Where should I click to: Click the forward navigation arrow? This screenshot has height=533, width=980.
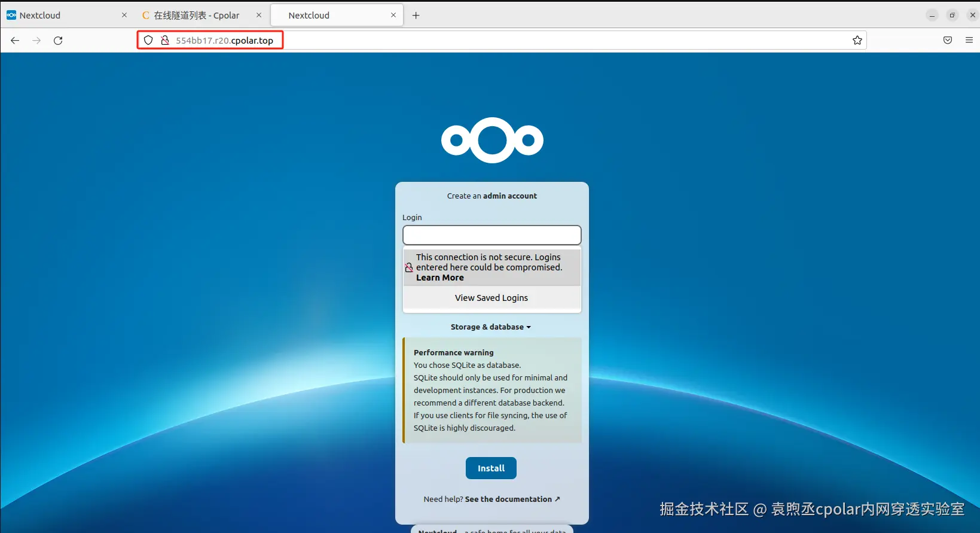pos(36,40)
